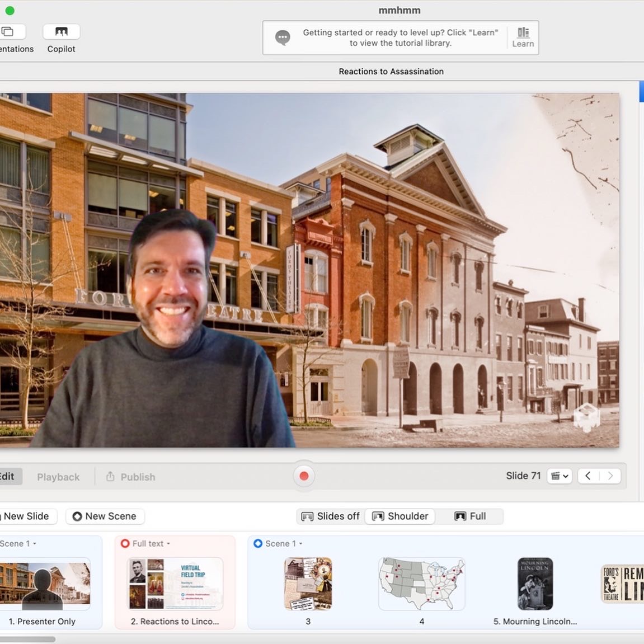This screenshot has height=644, width=644.
Task: Click the Slide 71 label
Action: tap(523, 476)
